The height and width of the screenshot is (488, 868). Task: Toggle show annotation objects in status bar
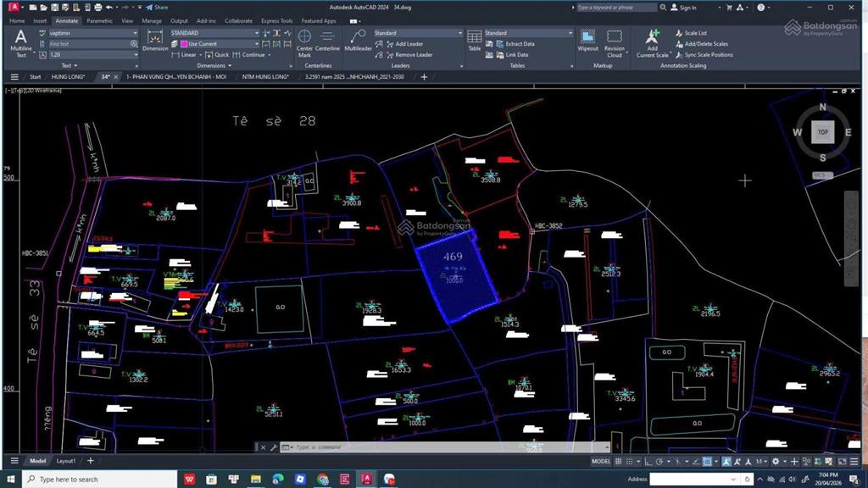(726, 462)
